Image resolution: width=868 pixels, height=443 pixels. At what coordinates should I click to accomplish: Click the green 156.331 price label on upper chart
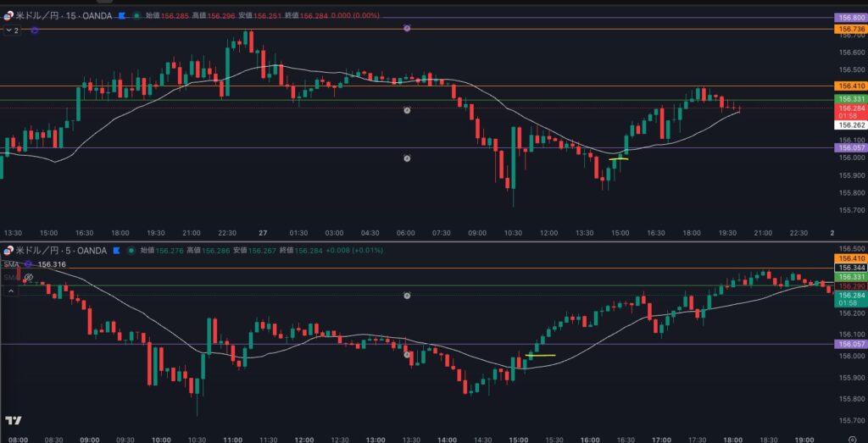tap(849, 99)
